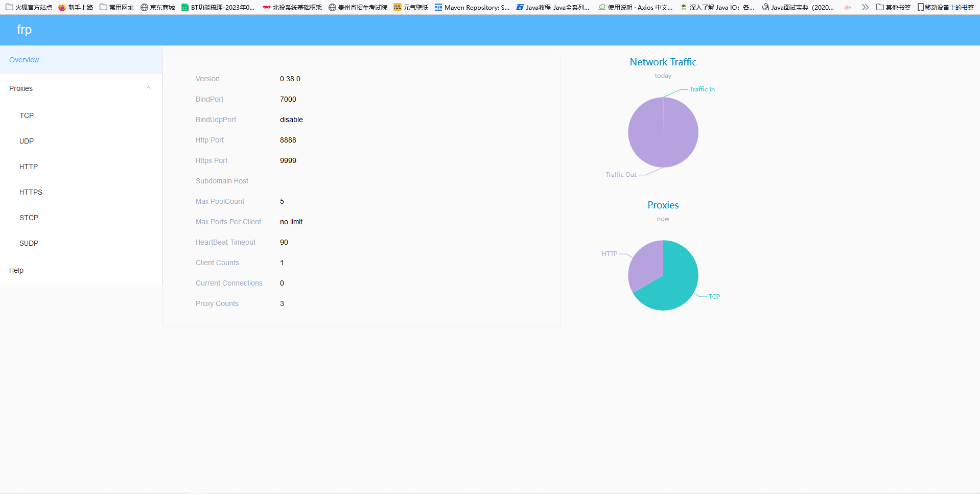Open the Java教程 bookmark
The height and width of the screenshot is (494, 980).
click(x=553, y=7)
